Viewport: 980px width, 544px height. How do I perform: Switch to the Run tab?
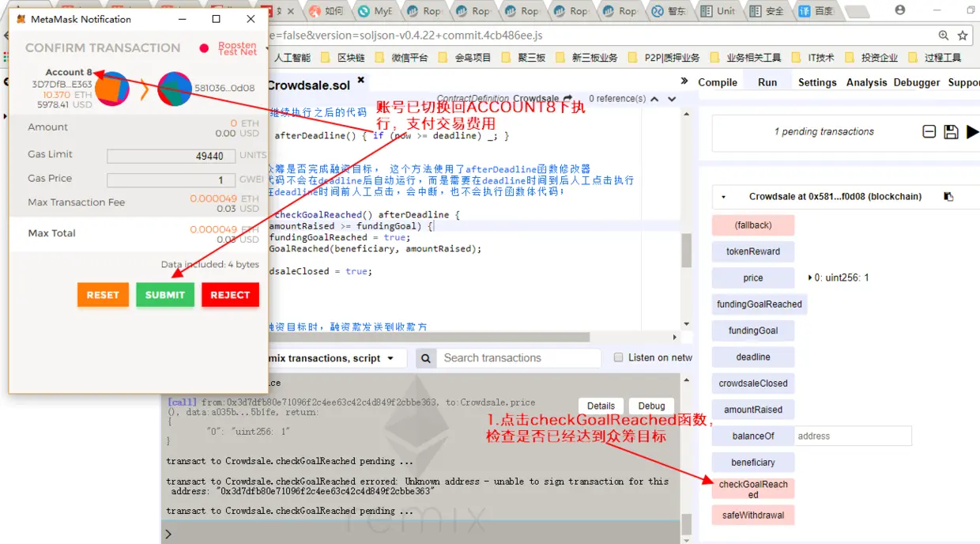[x=767, y=82]
